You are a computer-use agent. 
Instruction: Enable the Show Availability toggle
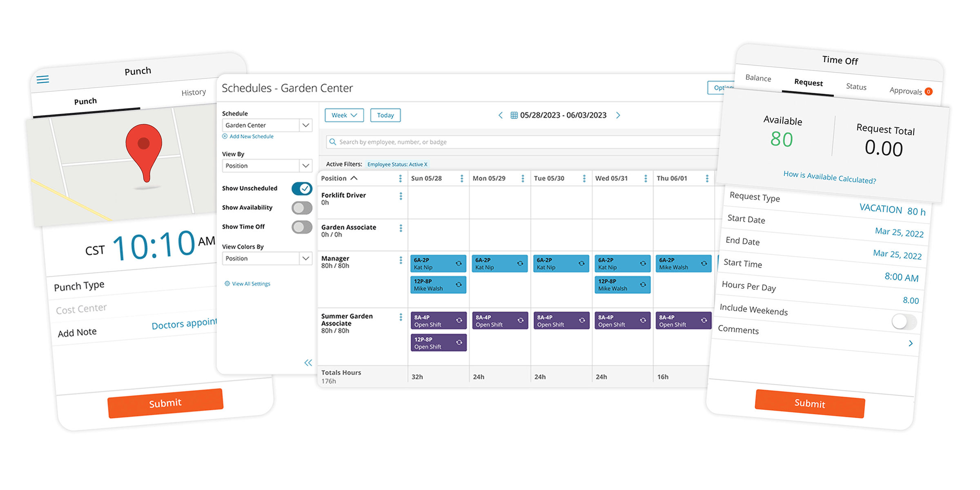point(302,208)
